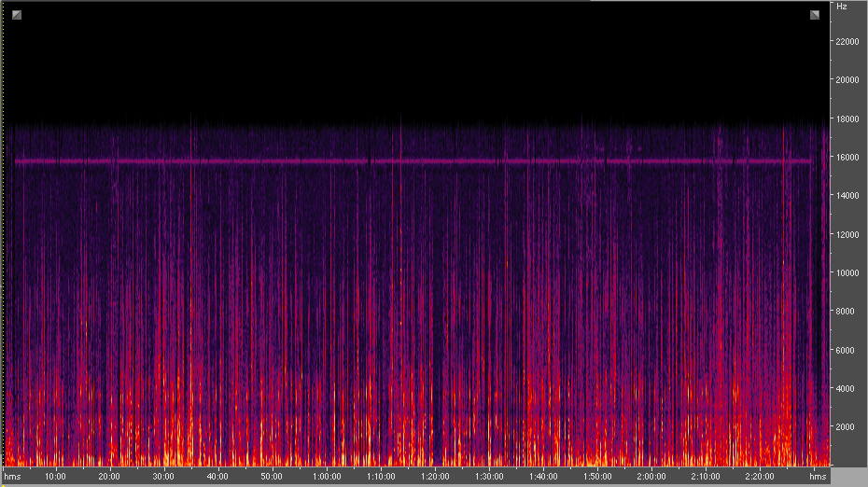Image resolution: width=868 pixels, height=487 pixels.
Task: Click 16000 on the frequency ruler
Action: pyautogui.click(x=847, y=157)
